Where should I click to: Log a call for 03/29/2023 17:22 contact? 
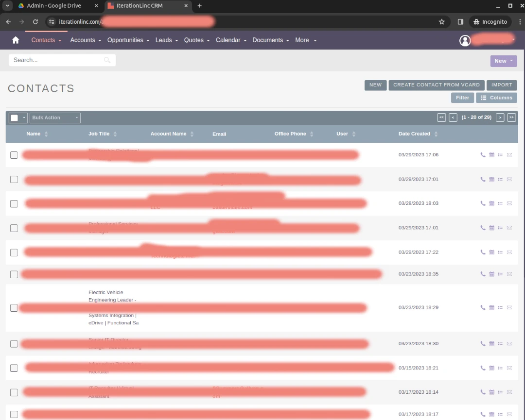click(x=483, y=252)
